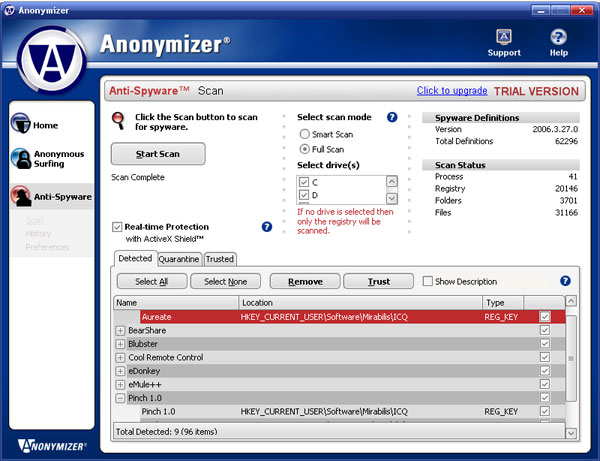This screenshot has width=600, height=461.
Task: Click the Start Scan button
Action: (x=158, y=154)
